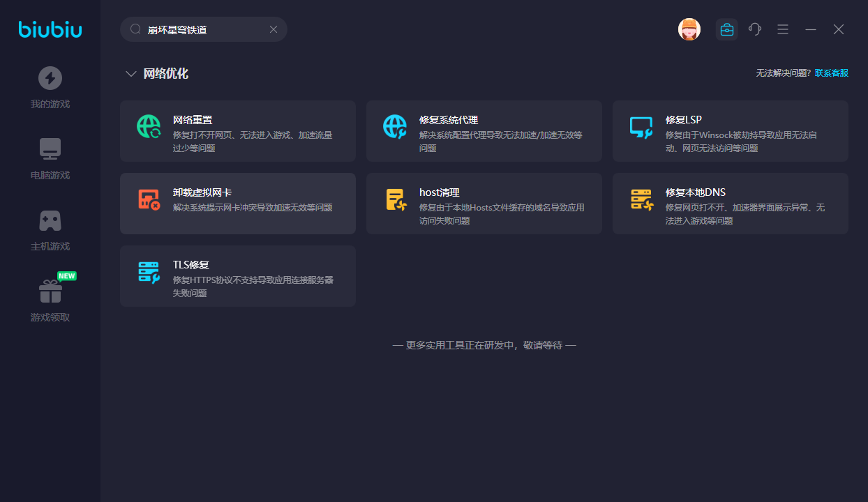868x502 pixels.
Task: Click the 修复LSP monitor icon
Action: (x=641, y=127)
